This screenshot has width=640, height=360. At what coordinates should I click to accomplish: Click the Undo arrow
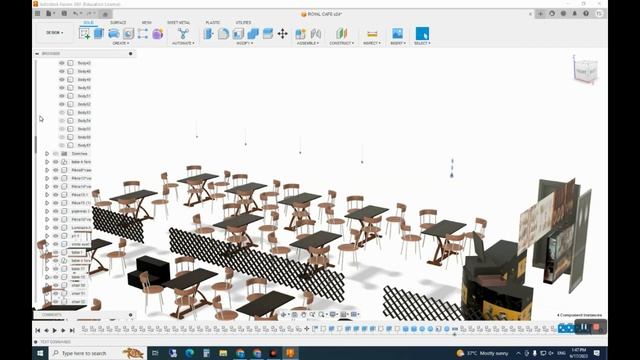(x=76, y=13)
